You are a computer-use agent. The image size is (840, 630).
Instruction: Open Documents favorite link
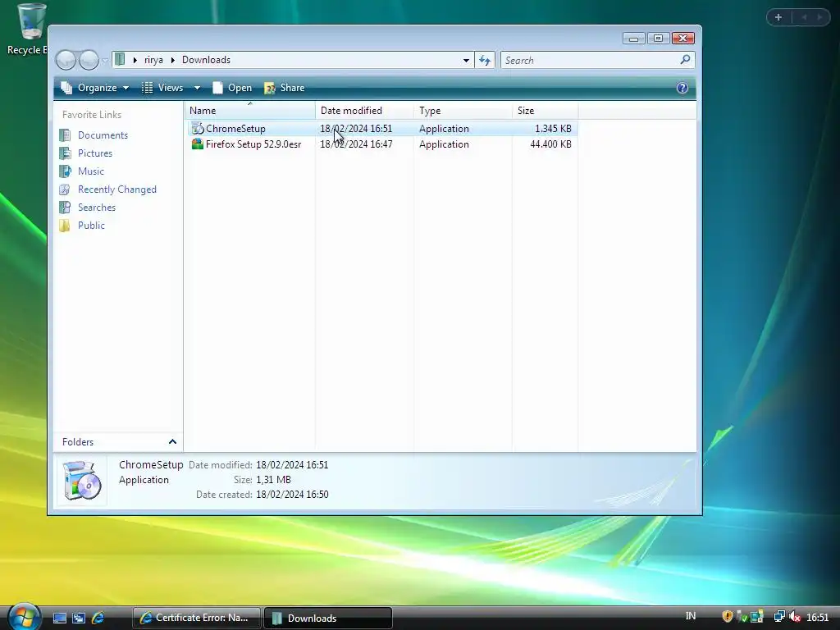(x=103, y=135)
